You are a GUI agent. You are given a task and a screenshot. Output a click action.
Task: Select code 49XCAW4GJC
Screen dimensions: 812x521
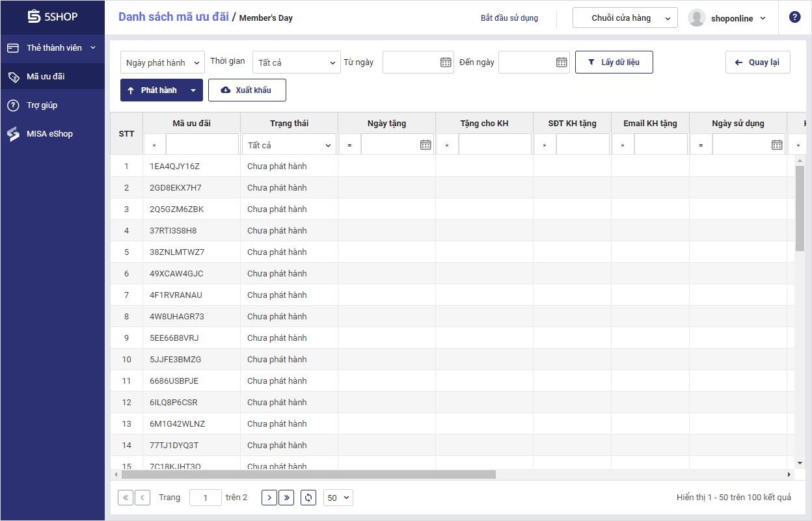(176, 274)
